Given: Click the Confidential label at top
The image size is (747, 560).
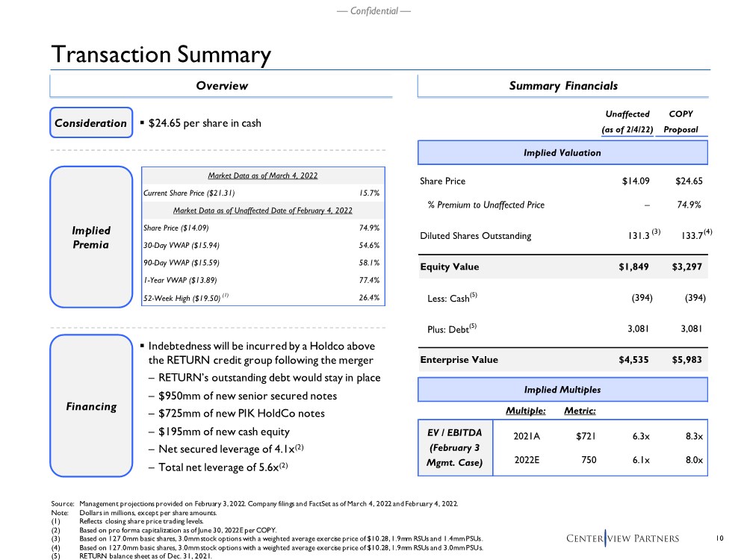Looking at the screenshot, I should tap(373, 10).
